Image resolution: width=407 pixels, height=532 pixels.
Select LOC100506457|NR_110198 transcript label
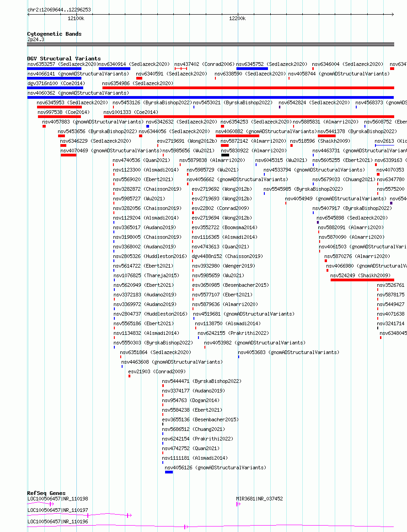(58, 499)
